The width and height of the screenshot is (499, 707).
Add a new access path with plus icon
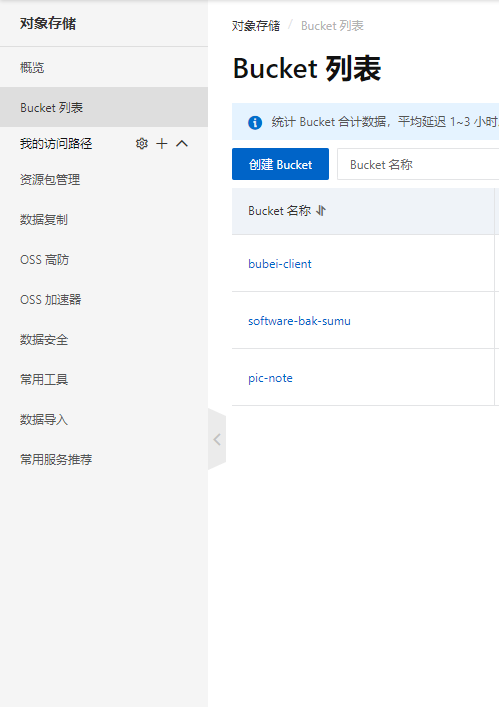161,143
